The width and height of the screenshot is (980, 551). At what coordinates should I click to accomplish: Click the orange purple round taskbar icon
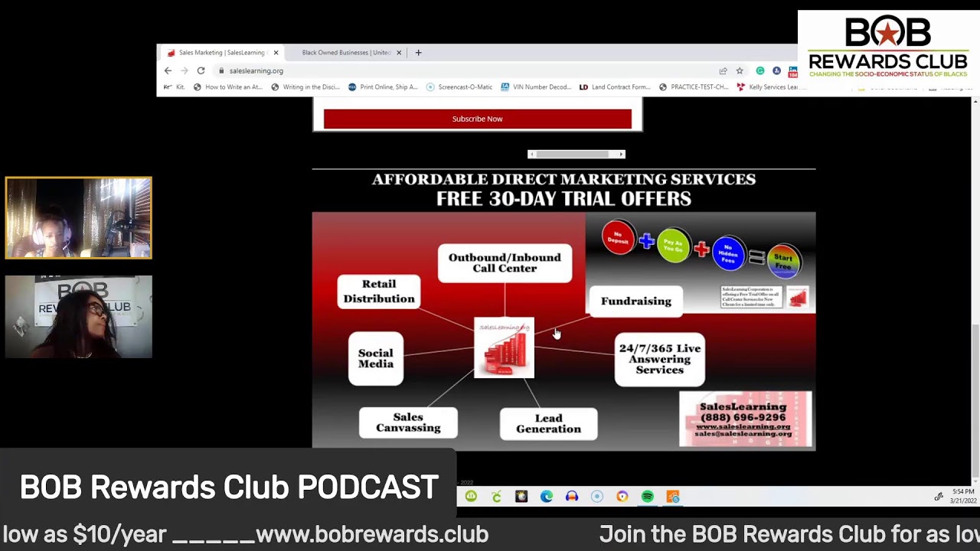[622, 497]
